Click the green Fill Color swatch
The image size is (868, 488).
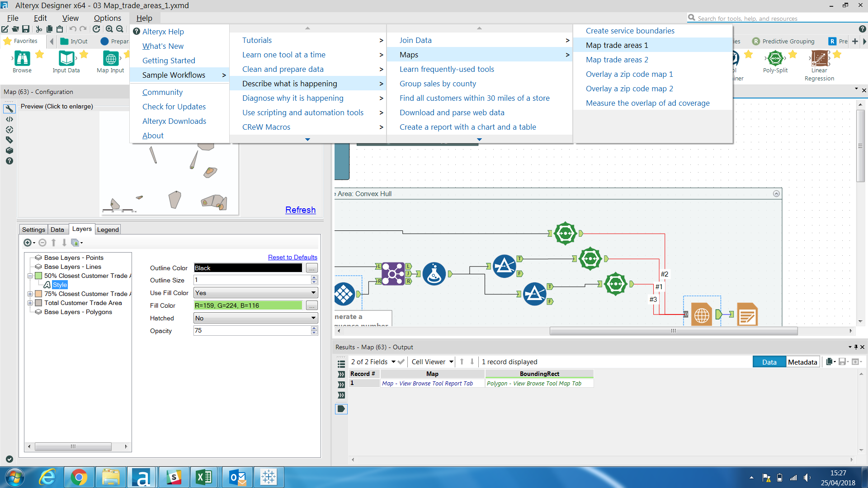248,305
